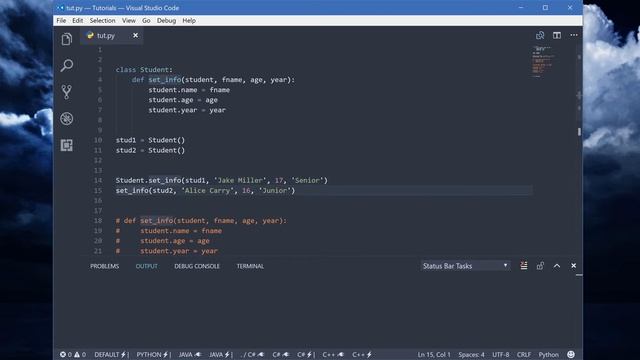
Task: Click the code minimap preview
Action: point(543,62)
